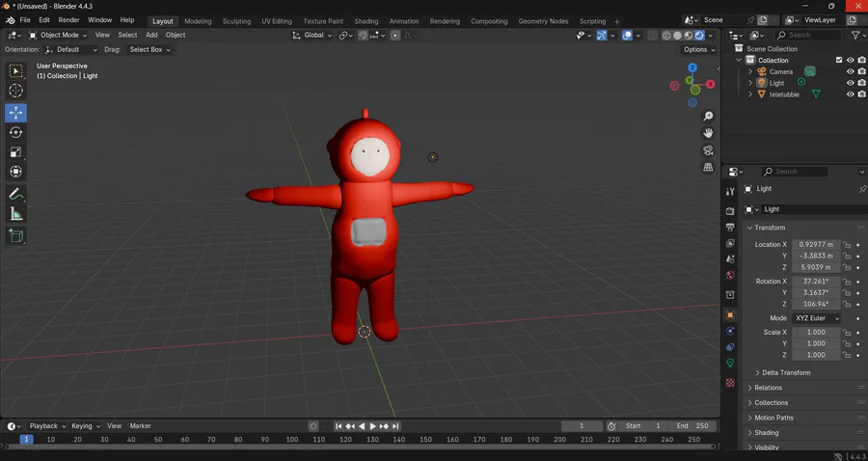The height and width of the screenshot is (461, 868).
Task: Hide the Camera object in viewport
Action: point(851,71)
